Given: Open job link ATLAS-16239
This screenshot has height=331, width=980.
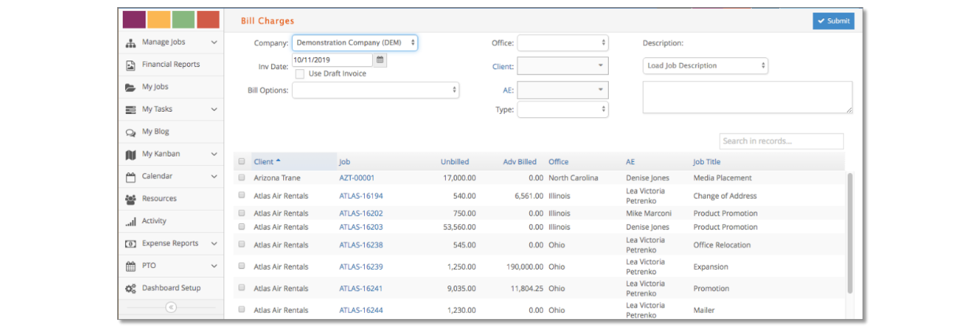Looking at the screenshot, I should (361, 267).
